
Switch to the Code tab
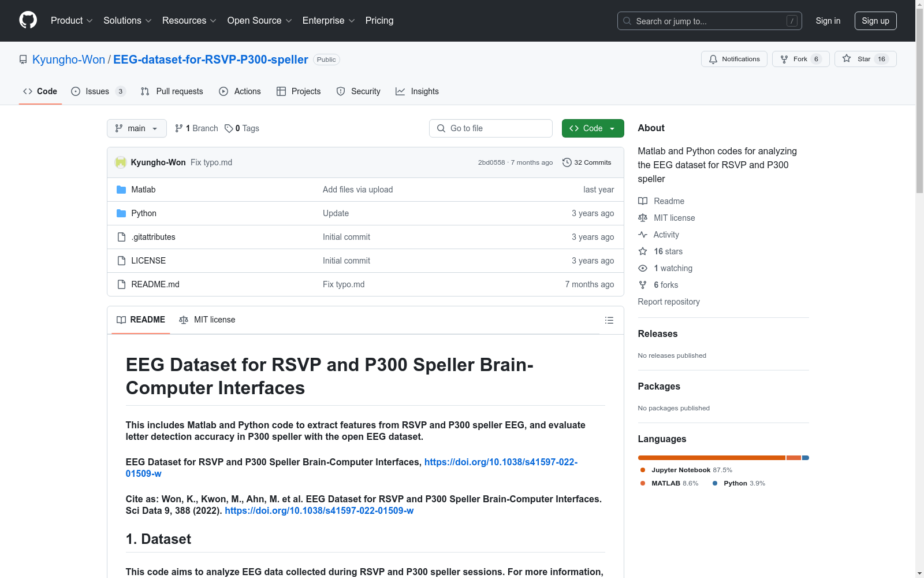pyautogui.click(x=40, y=91)
